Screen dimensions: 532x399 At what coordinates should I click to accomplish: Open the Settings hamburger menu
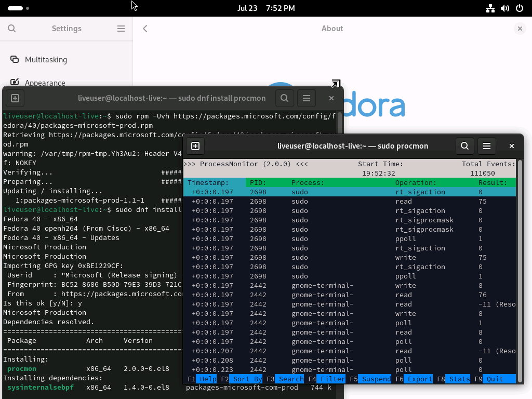(x=121, y=29)
